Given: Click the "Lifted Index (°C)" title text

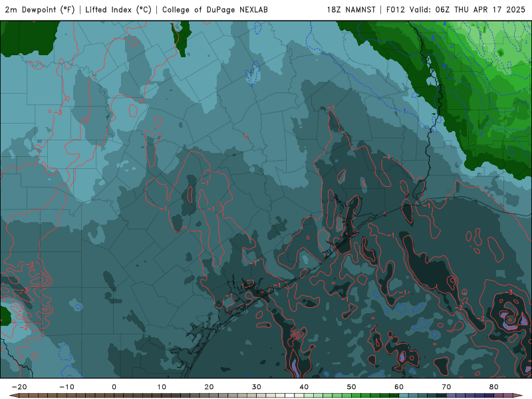Looking at the screenshot, I should (118, 10).
